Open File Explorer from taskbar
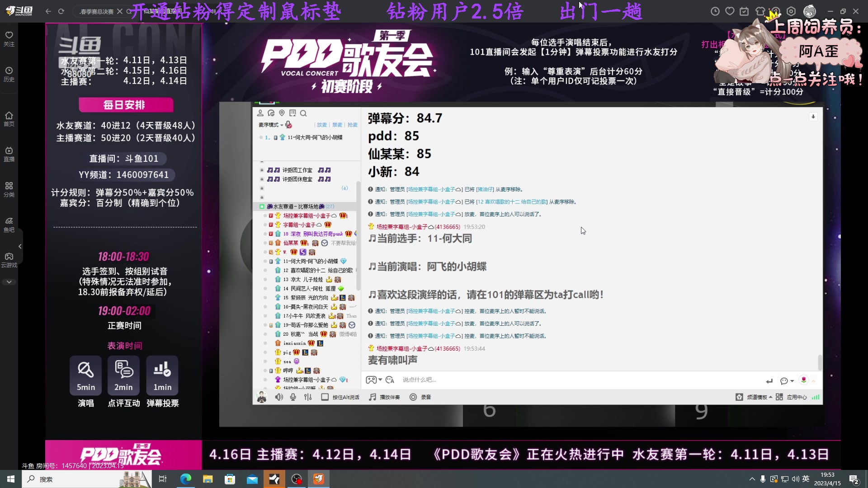868x488 pixels. click(x=208, y=479)
